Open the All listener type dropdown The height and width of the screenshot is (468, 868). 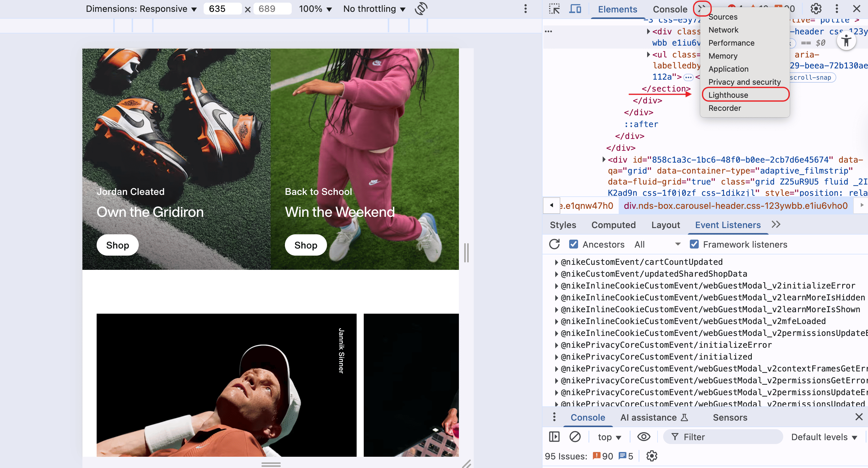point(658,244)
